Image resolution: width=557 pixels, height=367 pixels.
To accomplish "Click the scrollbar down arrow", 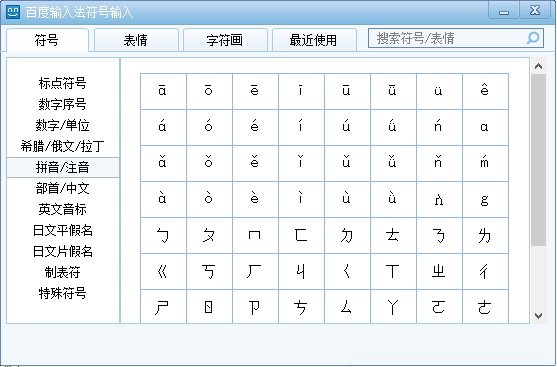I will click(539, 316).
